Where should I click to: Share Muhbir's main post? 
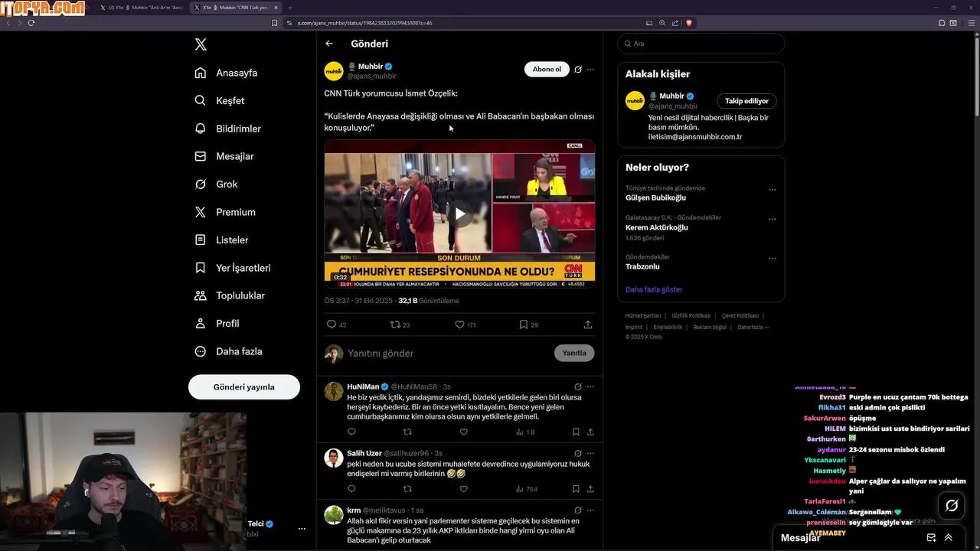(x=588, y=324)
